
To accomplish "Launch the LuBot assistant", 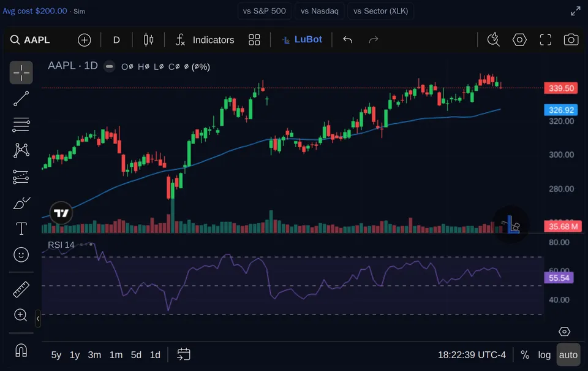I will point(302,39).
